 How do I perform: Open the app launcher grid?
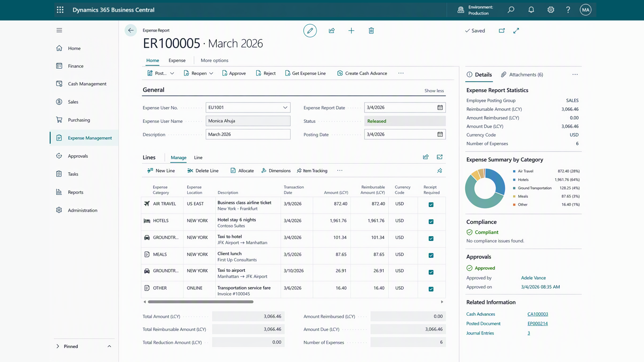(60, 10)
